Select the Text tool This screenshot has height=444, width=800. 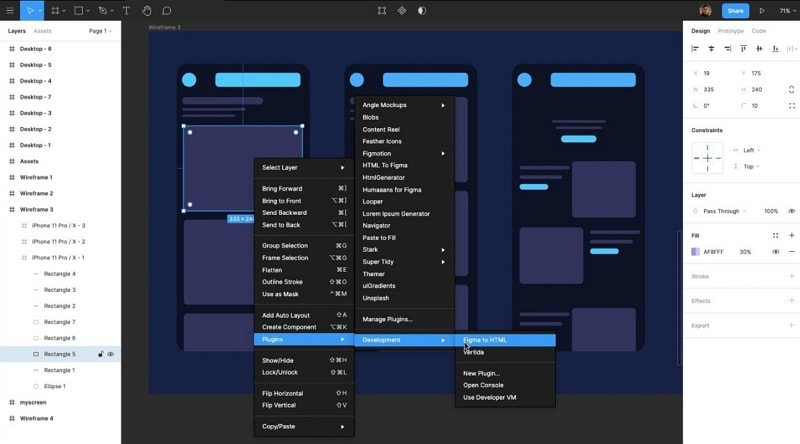click(x=126, y=10)
